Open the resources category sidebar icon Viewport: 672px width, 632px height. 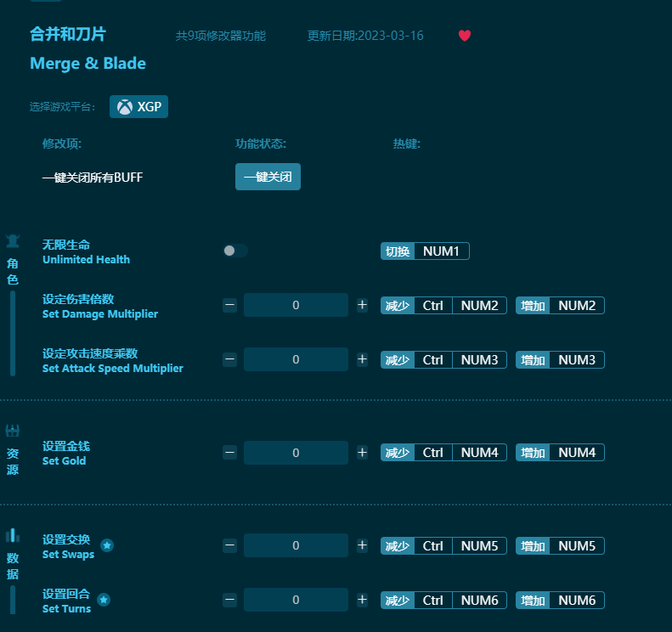pos(13,431)
